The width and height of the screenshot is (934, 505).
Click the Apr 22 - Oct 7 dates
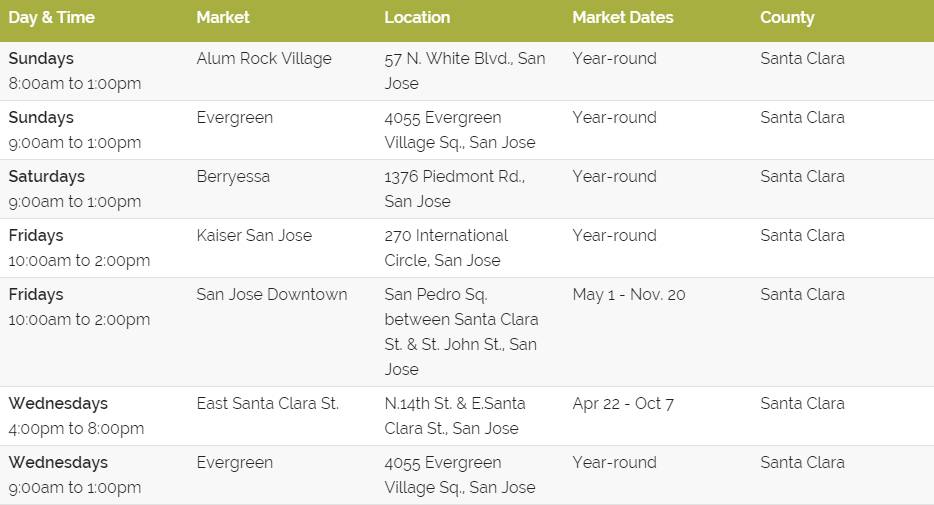(623, 403)
